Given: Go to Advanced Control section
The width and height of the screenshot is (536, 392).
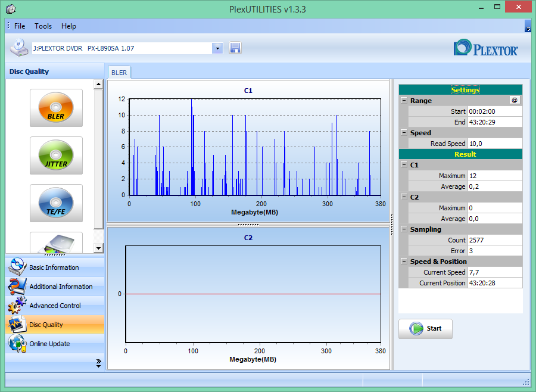Looking at the screenshot, I should [x=55, y=306].
